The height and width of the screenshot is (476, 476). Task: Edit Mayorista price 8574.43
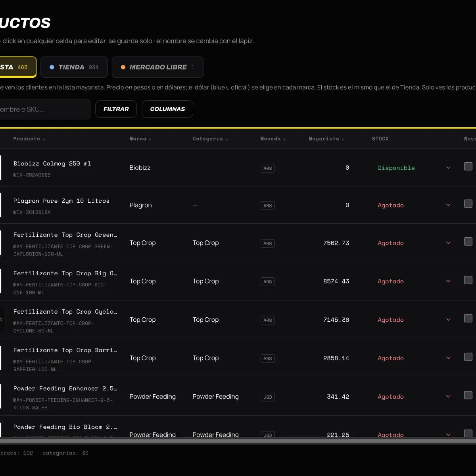click(336, 281)
